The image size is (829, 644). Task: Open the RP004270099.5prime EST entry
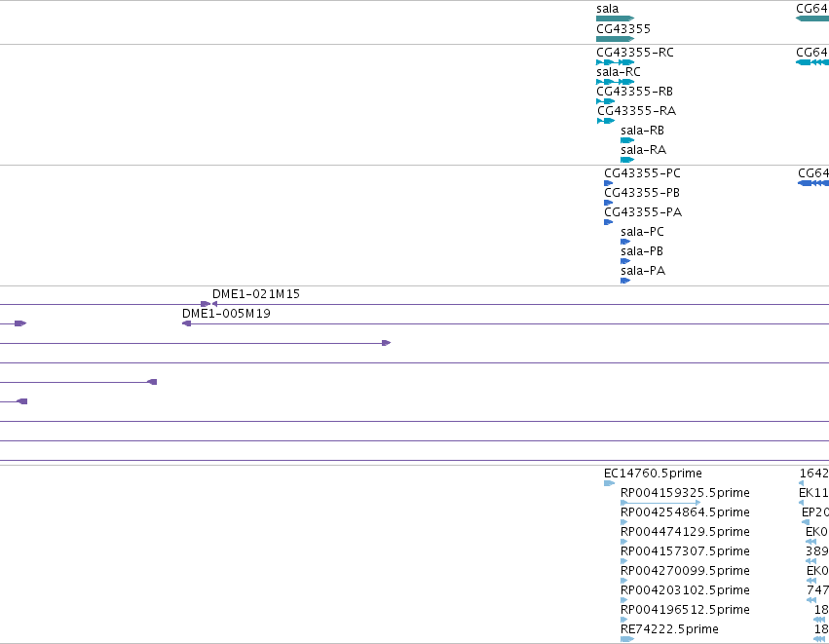click(x=685, y=571)
